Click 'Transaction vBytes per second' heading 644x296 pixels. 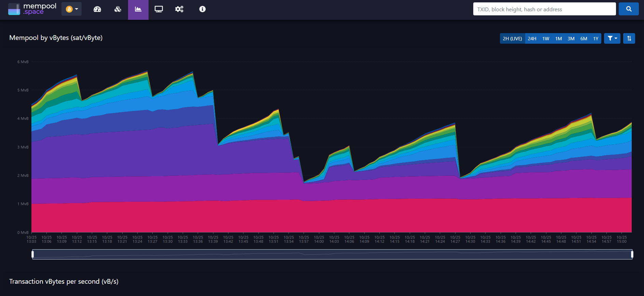(64, 282)
